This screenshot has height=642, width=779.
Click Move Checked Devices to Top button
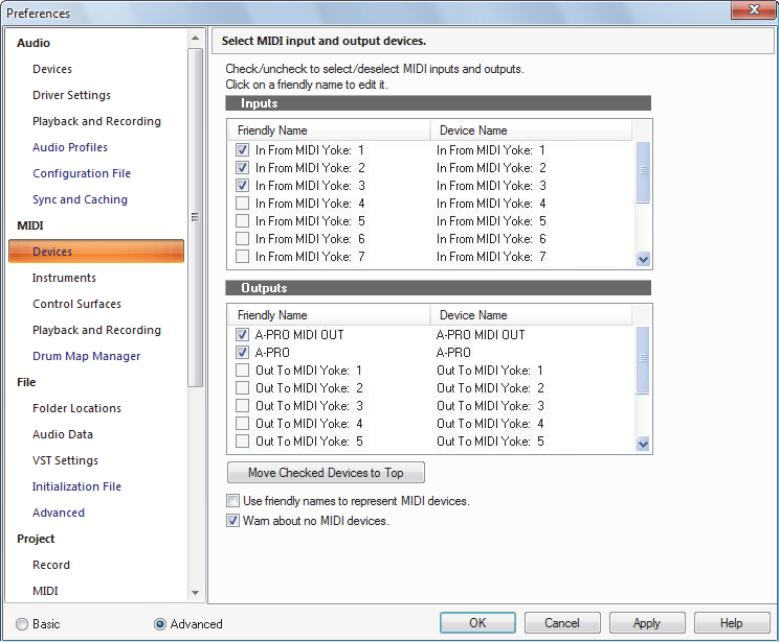click(x=326, y=473)
